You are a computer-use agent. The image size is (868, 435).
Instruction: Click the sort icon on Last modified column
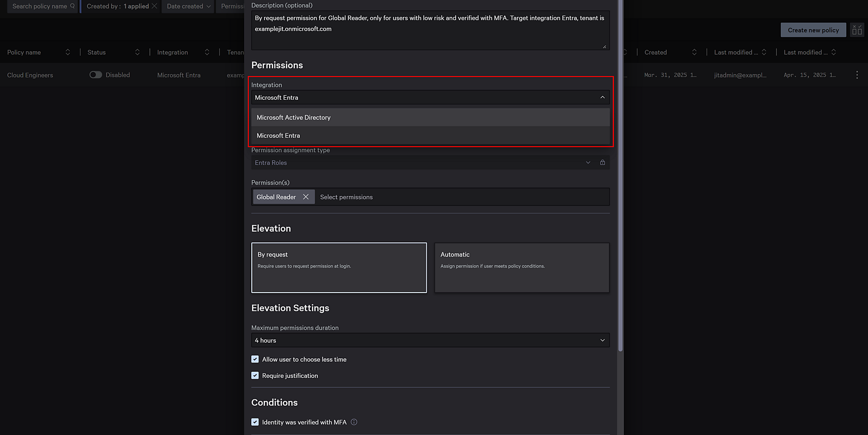point(764,52)
